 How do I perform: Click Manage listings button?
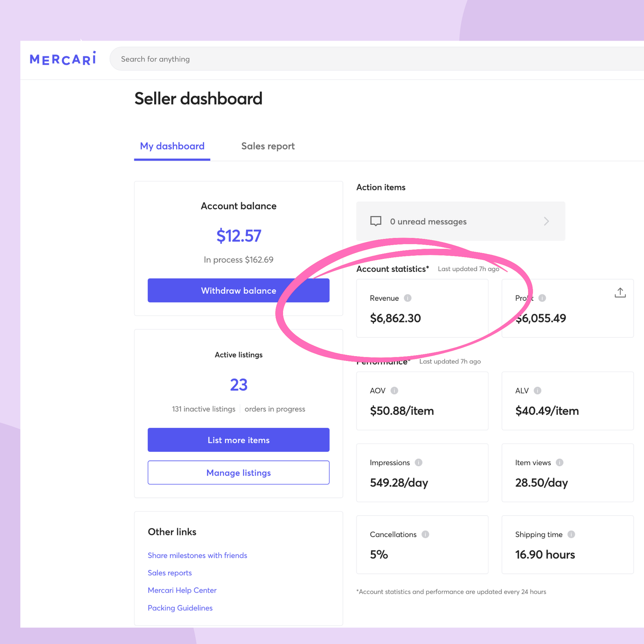238,472
